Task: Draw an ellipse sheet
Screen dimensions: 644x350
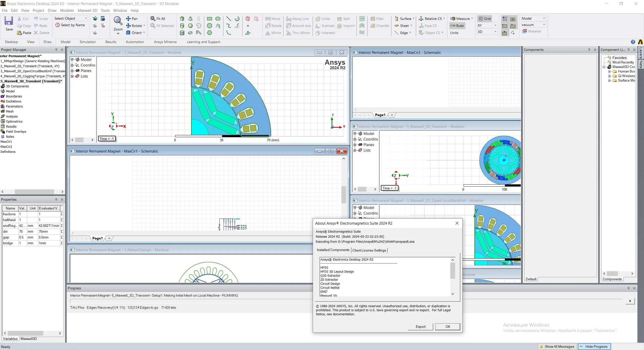Action: (x=218, y=19)
